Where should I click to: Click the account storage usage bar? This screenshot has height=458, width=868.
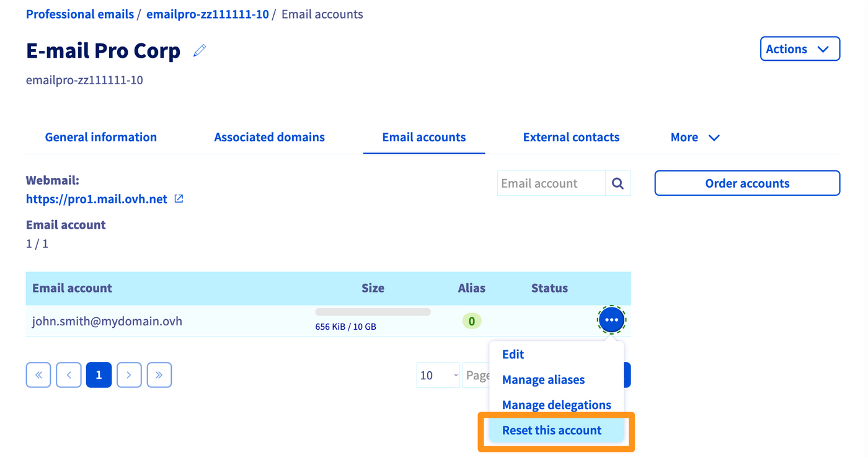point(373,312)
